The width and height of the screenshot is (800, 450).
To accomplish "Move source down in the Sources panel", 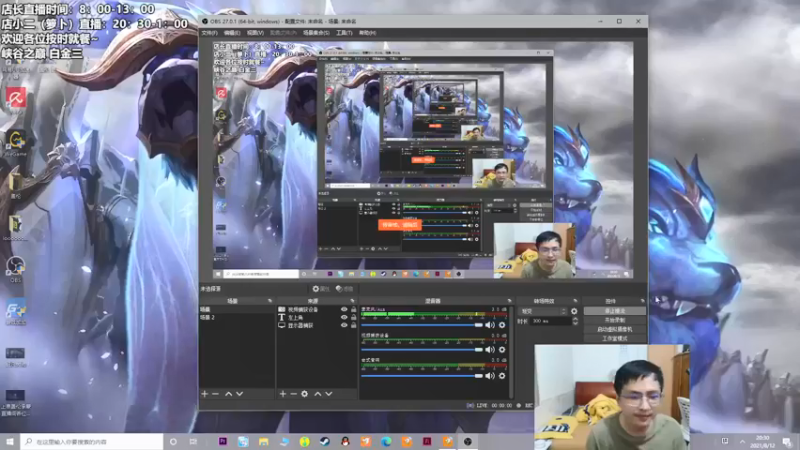I will tap(329, 394).
